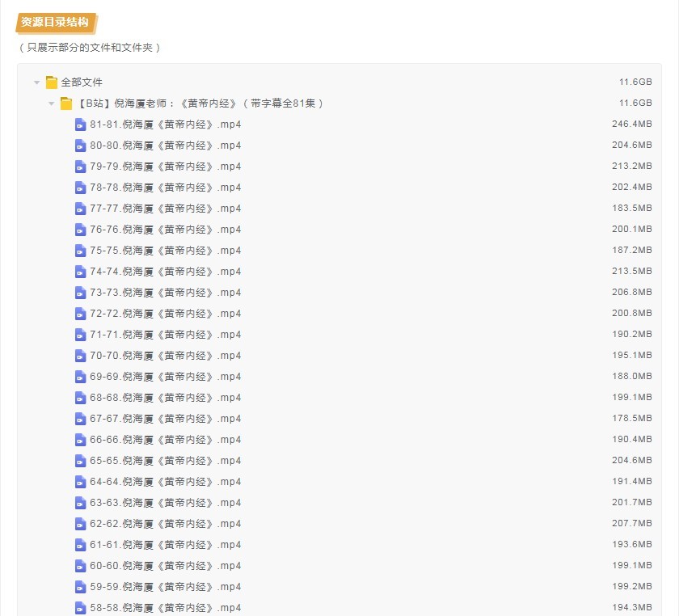679x616 pixels.
Task: Click the 只展示部分的文件和文件夹 note text
Action: pos(90,48)
